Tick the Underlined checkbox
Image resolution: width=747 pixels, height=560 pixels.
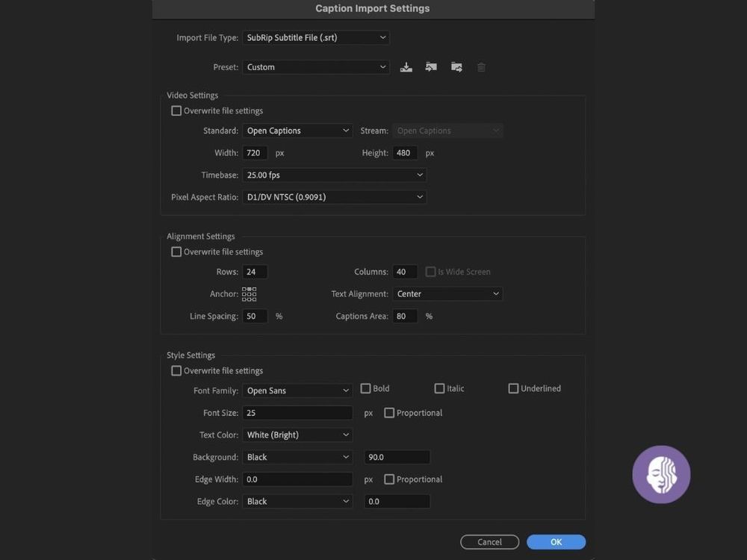pos(513,388)
